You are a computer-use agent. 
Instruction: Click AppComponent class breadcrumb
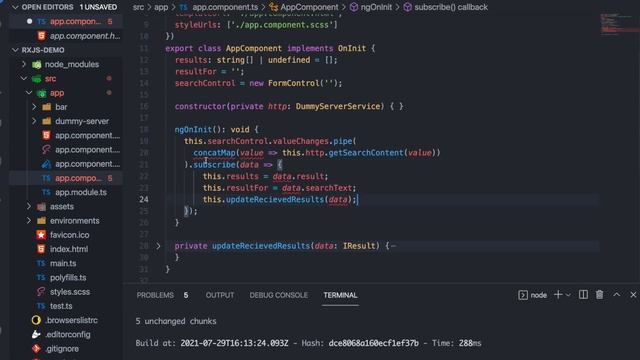click(309, 7)
